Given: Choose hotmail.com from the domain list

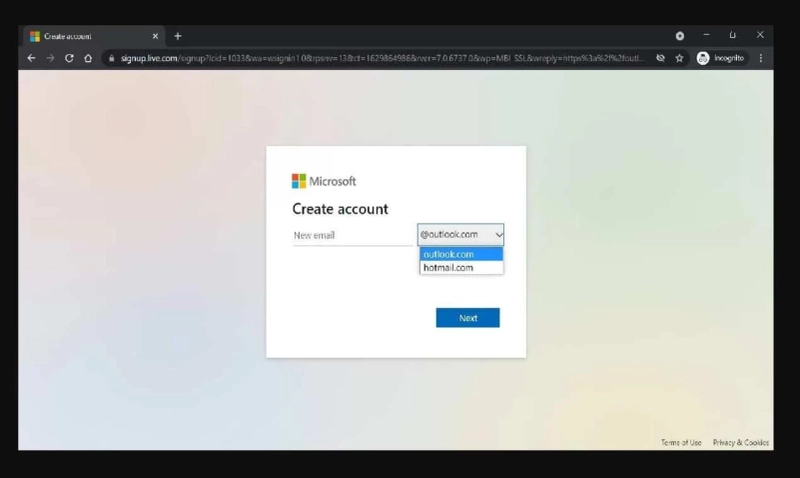Looking at the screenshot, I should pos(461,267).
